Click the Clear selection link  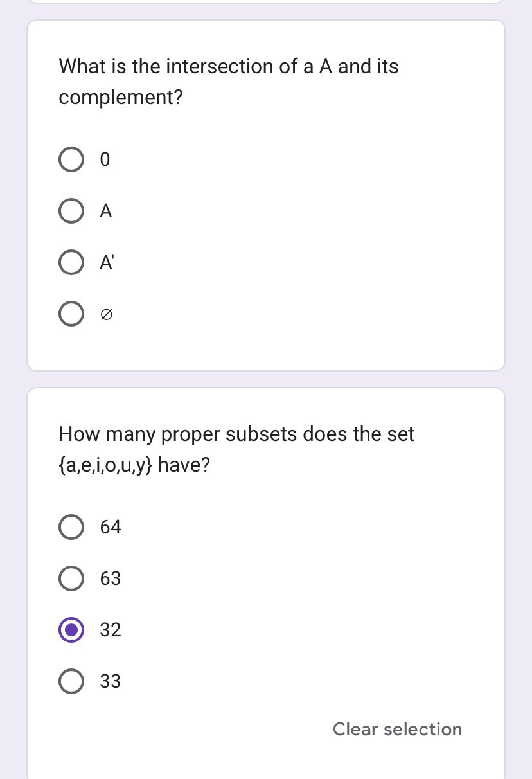[x=397, y=730]
